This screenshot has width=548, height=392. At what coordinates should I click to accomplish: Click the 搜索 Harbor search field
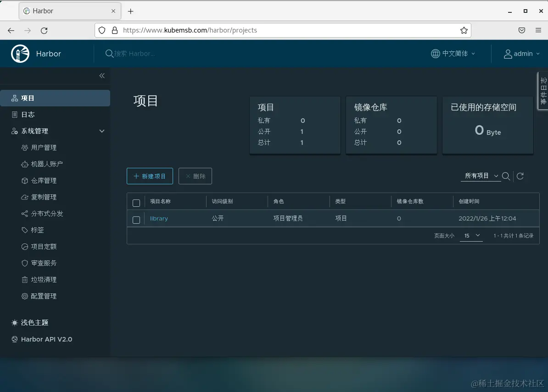[x=134, y=53]
